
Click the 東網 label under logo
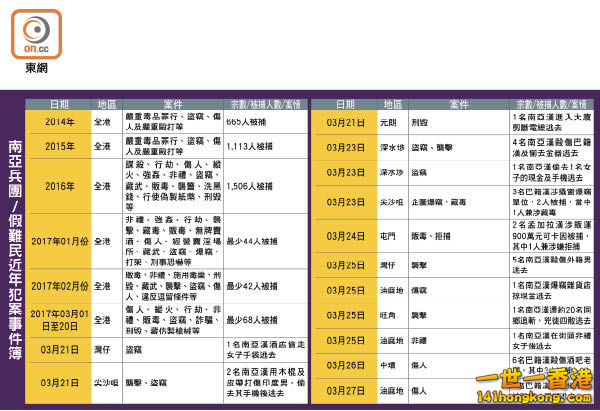tap(36, 68)
